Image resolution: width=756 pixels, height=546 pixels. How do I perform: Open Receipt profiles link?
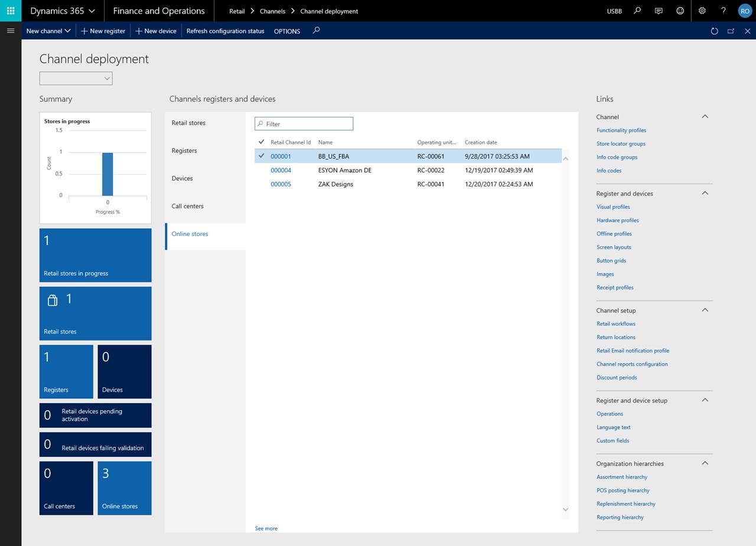point(615,287)
